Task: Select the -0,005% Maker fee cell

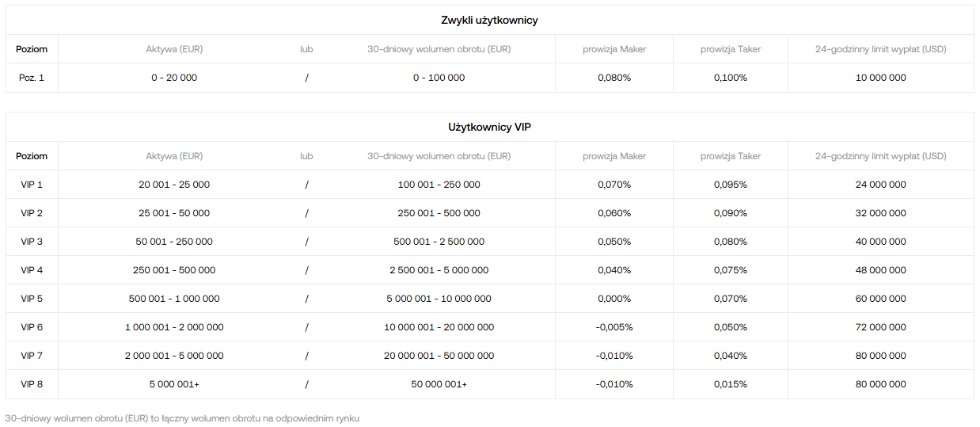Action: click(614, 327)
